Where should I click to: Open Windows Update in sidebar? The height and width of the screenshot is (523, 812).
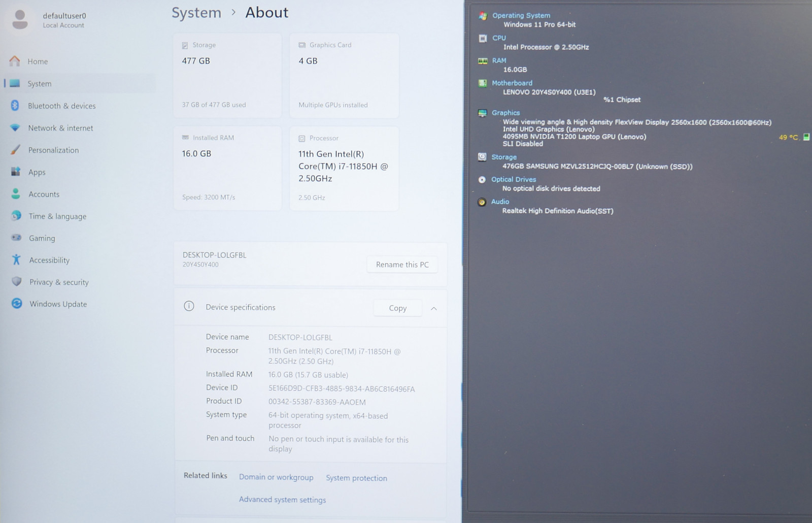(x=58, y=304)
